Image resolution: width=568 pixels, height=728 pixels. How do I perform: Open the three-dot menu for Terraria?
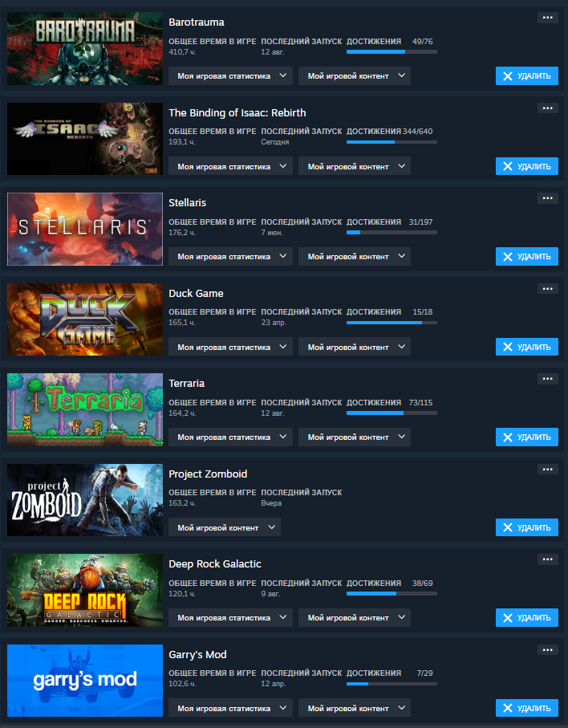pyautogui.click(x=548, y=379)
